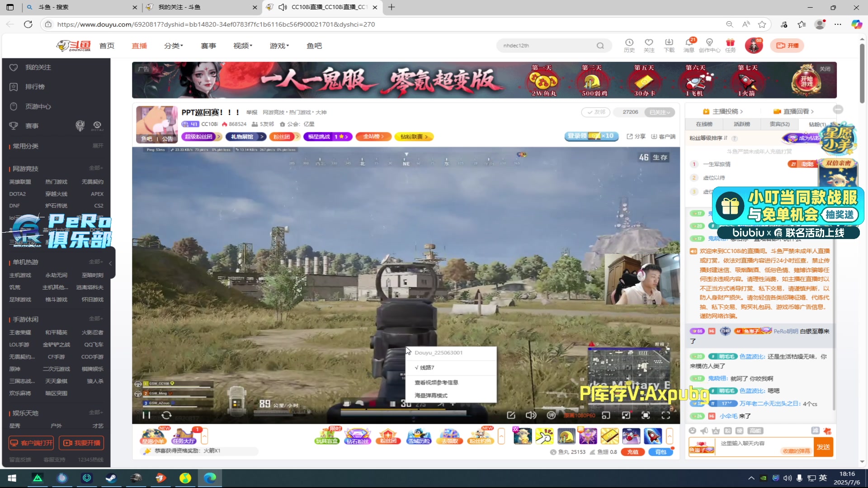Click the 开播 start streaming button
Image resolution: width=868 pixels, height=488 pixels.
[787, 45]
